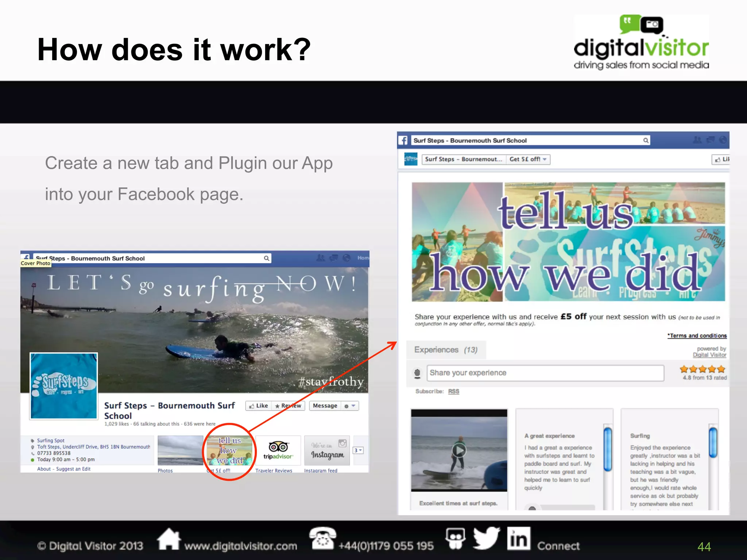Image resolution: width=747 pixels, height=560 pixels.
Task: Click the Surf Steps - Bournemout... breadcrumb button
Action: [464, 159]
